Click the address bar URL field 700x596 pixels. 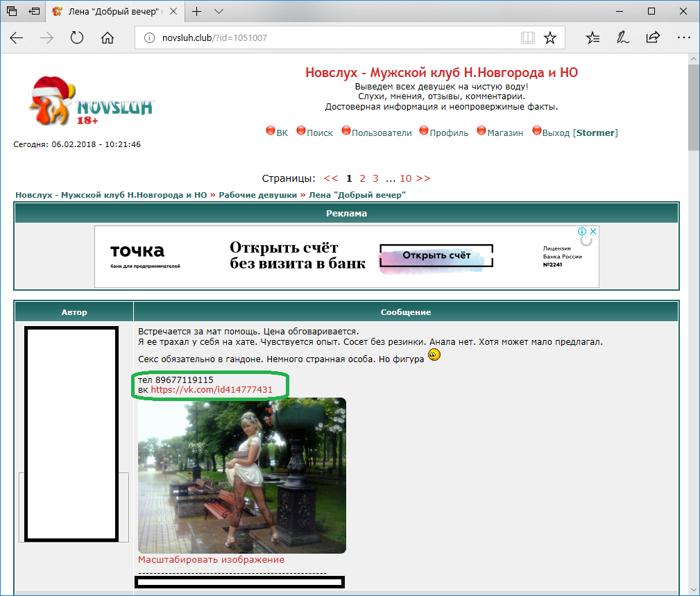[x=326, y=38]
